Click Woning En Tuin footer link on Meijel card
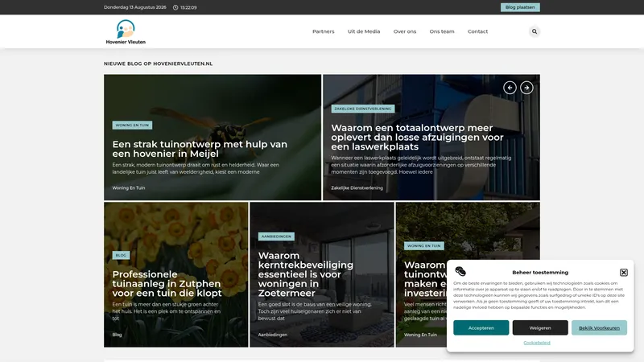 coord(129,188)
